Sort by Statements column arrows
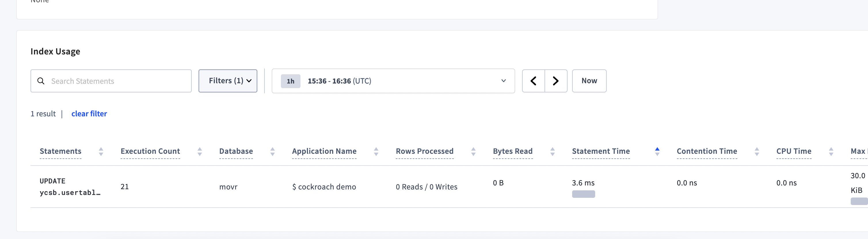The height and width of the screenshot is (239, 868). 101,152
